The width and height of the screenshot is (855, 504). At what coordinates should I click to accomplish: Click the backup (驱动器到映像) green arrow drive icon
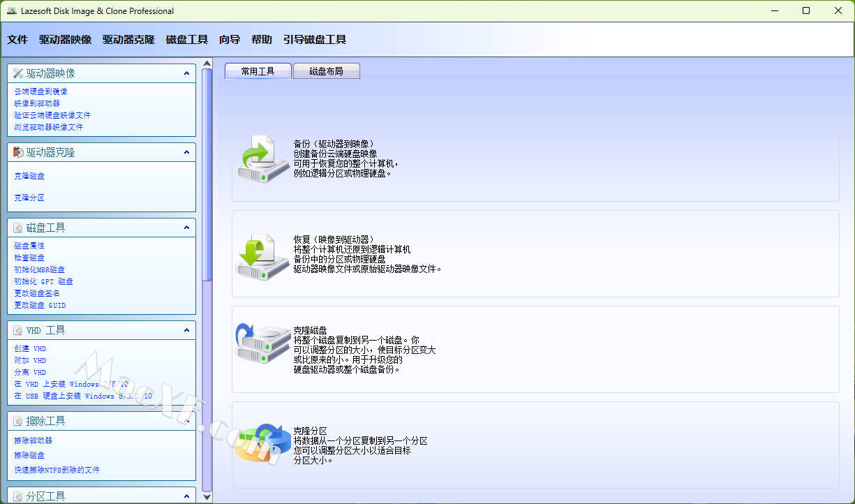click(262, 159)
